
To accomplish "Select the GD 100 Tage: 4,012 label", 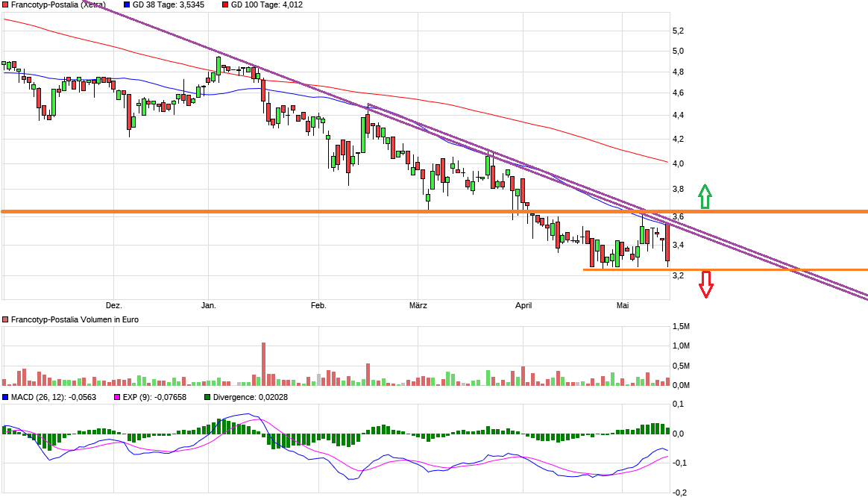I will click(267, 4).
